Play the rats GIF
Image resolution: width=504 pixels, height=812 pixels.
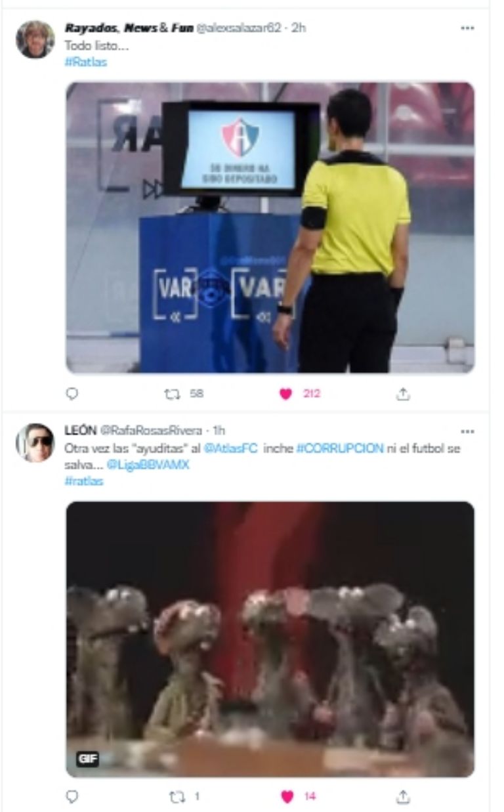coord(270,639)
